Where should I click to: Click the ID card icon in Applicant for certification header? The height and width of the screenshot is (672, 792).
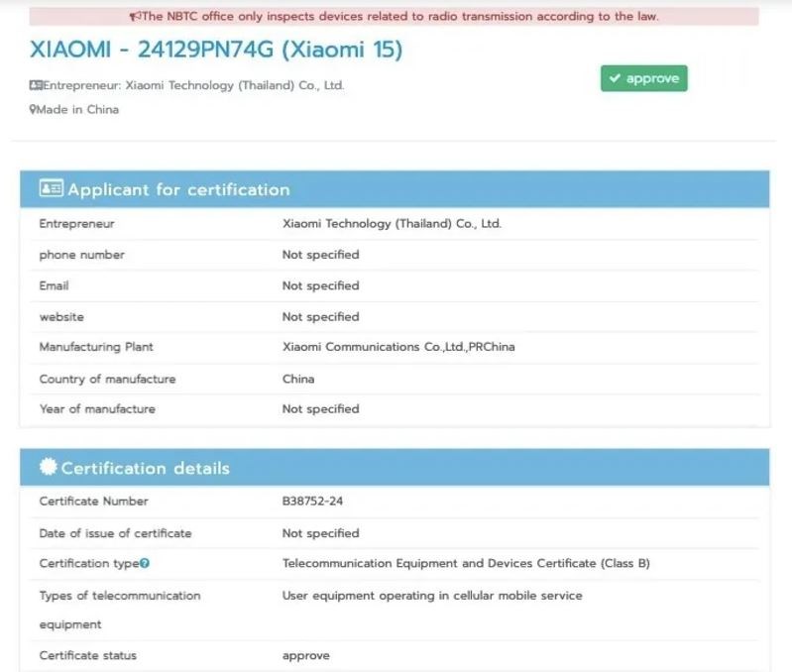tap(51, 188)
